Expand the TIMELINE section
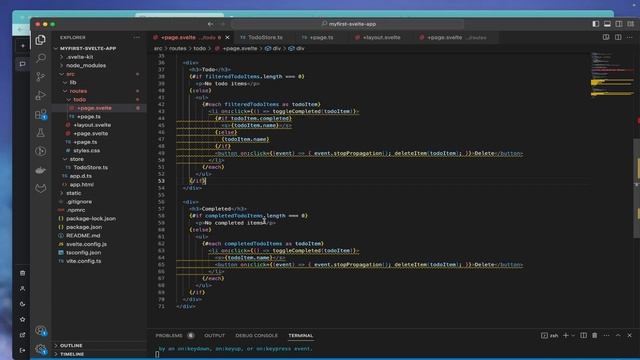Viewport: 640px width, 360px height. (72, 354)
